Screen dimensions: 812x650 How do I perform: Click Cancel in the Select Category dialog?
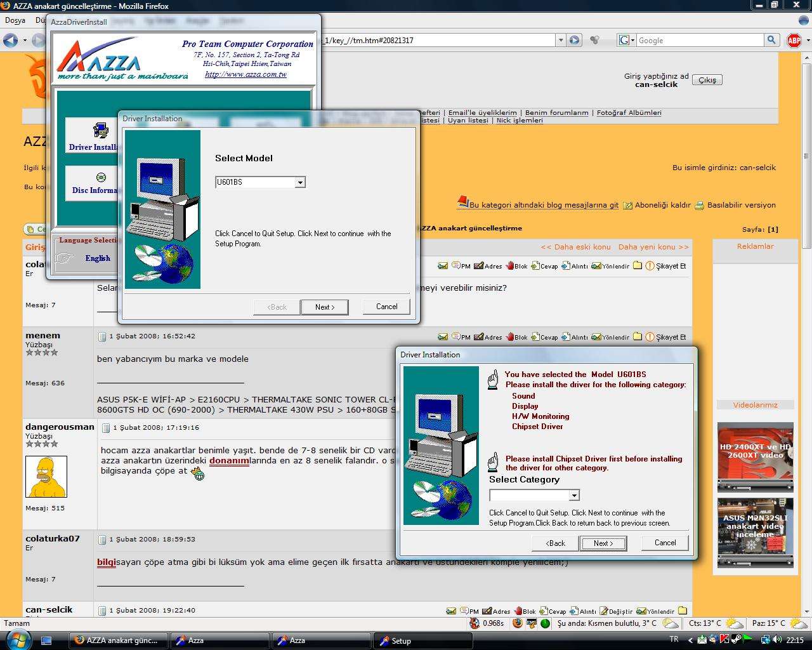coord(665,543)
